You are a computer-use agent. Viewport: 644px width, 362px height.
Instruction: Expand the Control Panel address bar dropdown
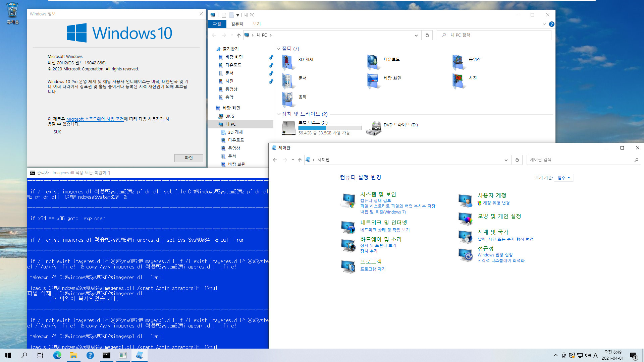506,160
